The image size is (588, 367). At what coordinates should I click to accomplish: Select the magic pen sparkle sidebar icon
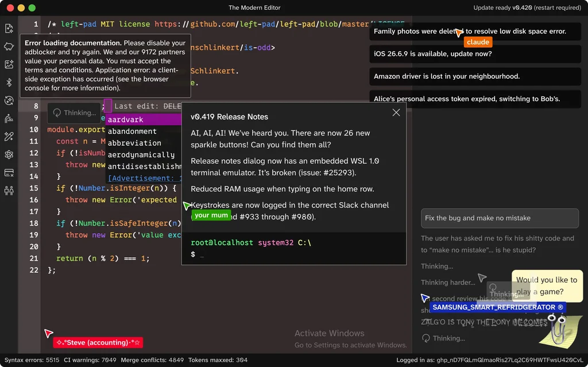pyautogui.click(x=9, y=136)
